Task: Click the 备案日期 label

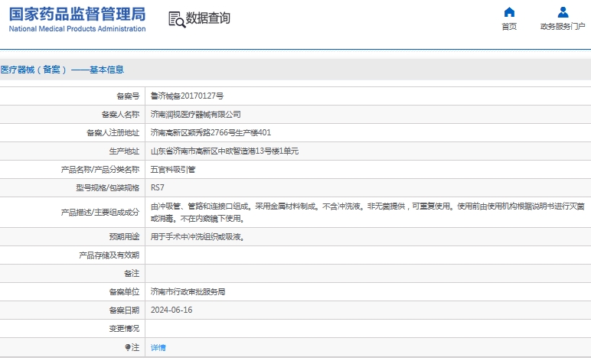Action: [x=124, y=310]
